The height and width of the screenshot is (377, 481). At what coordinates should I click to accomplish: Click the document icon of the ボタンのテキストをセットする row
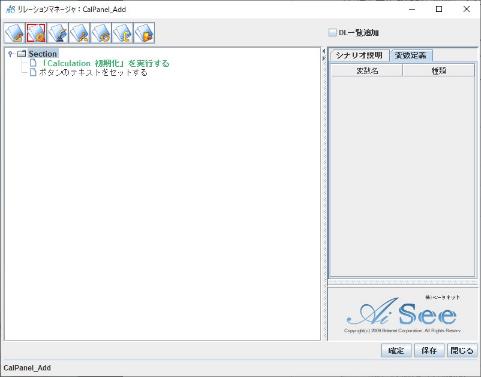coord(33,72)
